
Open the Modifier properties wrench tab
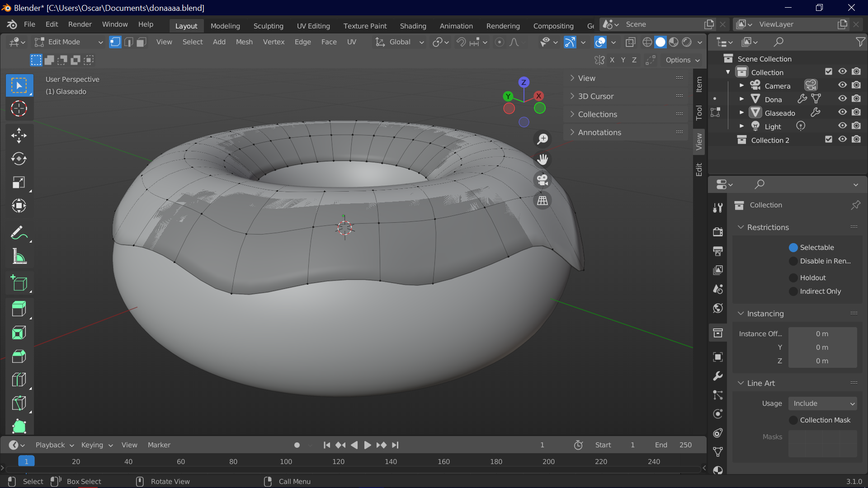[718, 376]
